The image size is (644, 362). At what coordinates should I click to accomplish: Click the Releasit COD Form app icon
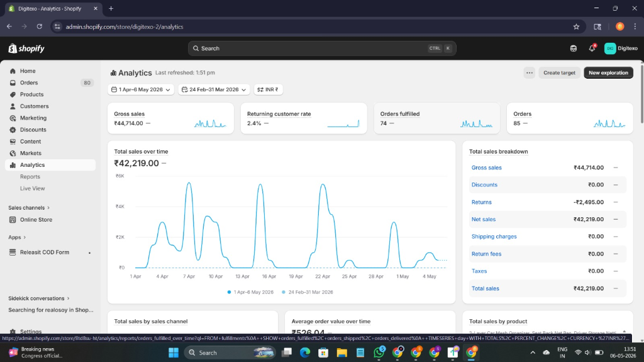(13, 252)
